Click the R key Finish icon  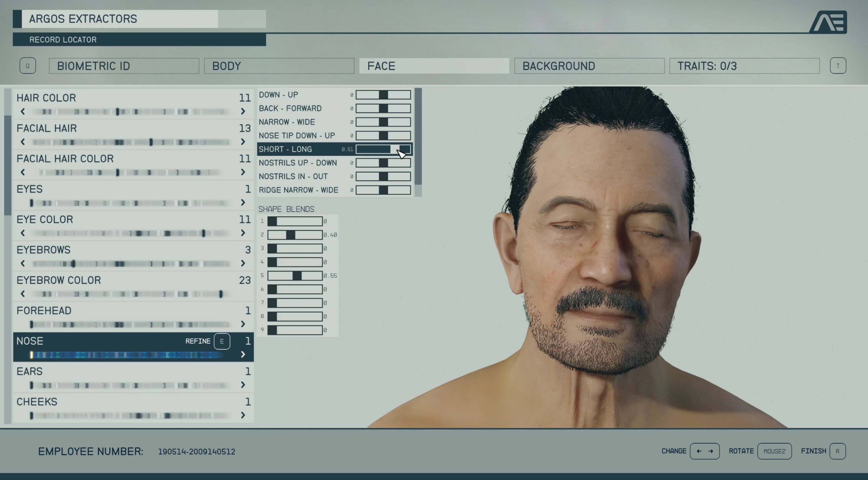[837, 451]
